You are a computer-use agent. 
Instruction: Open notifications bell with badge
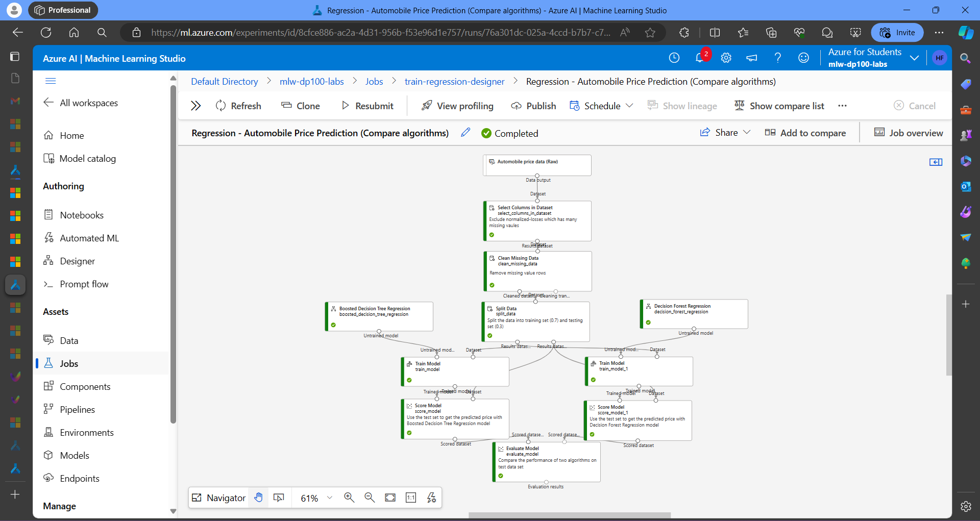click(x=700, y=58)
